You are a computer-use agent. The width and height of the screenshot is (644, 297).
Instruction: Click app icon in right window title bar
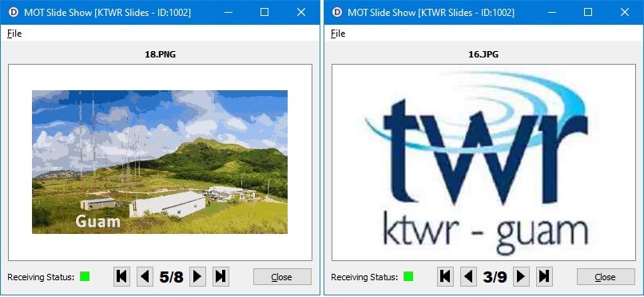pyautogui.click(x=337, y=12)
